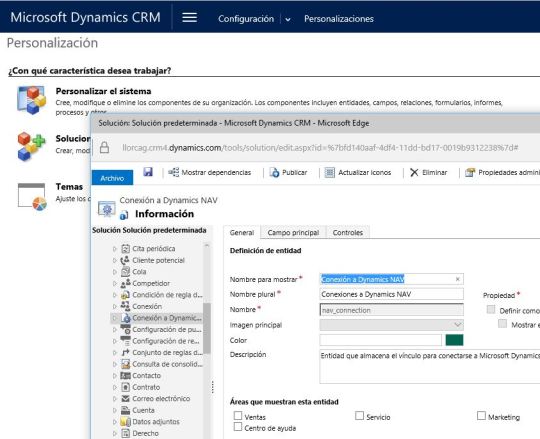Select Conexión a Dynamic... in the tree
540x439 pixels.
[x=167, y=318]
